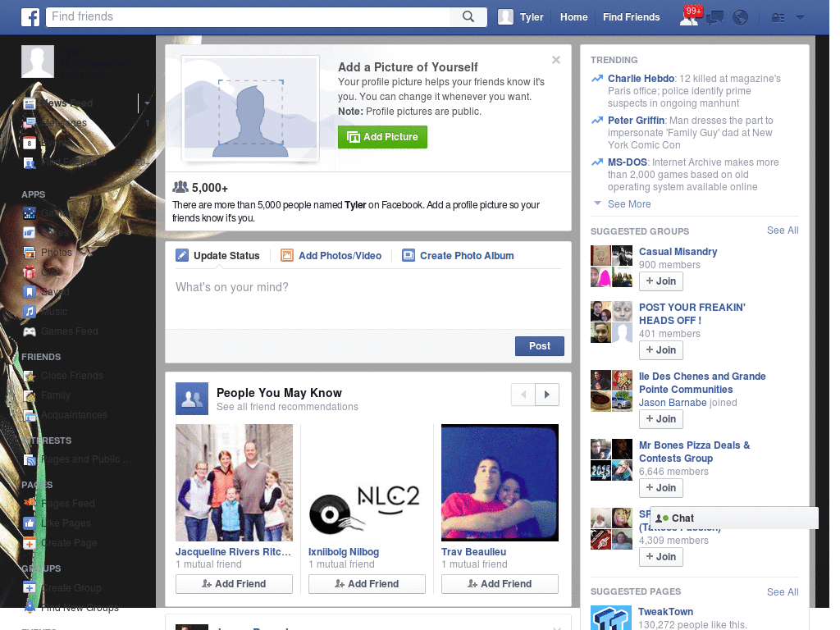Click See All for Suggested Pages

[783, 592]
